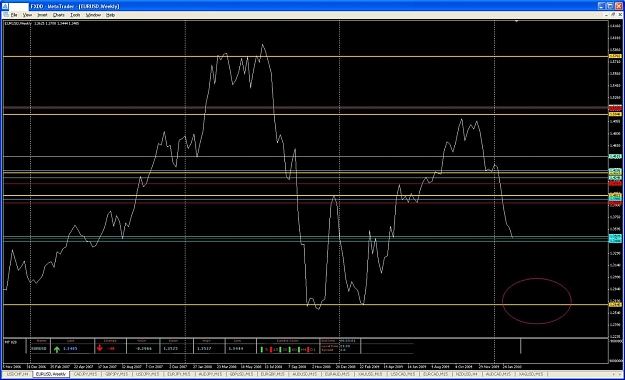Click the green up arrow in the indicator panel
The image size is (625, 380).
[x=57, y=349]
